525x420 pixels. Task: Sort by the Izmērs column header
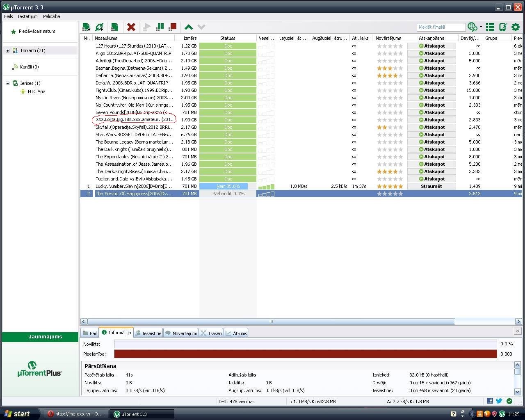(x=187, y=38)
